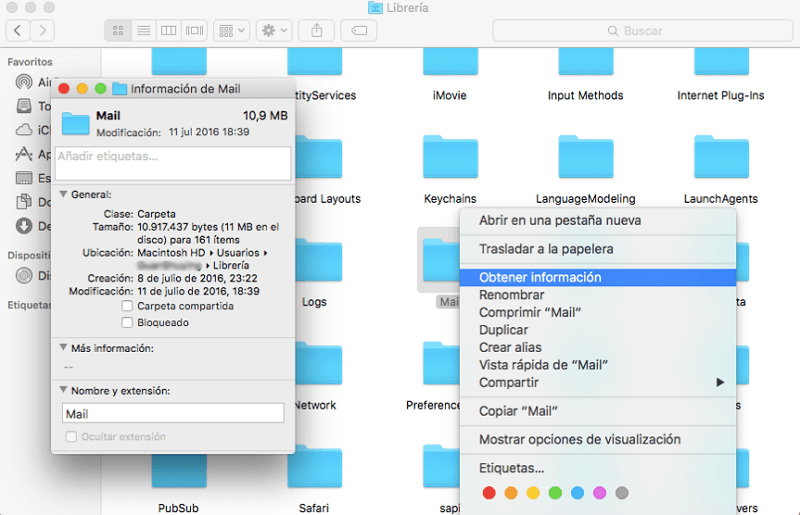Click the Mail name text field

point(173,413)
